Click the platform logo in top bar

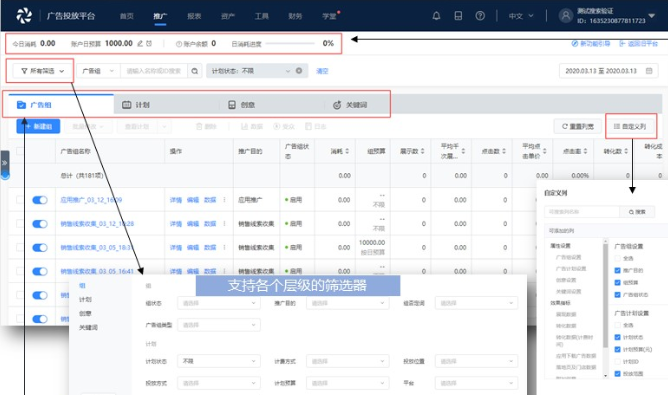24,16
